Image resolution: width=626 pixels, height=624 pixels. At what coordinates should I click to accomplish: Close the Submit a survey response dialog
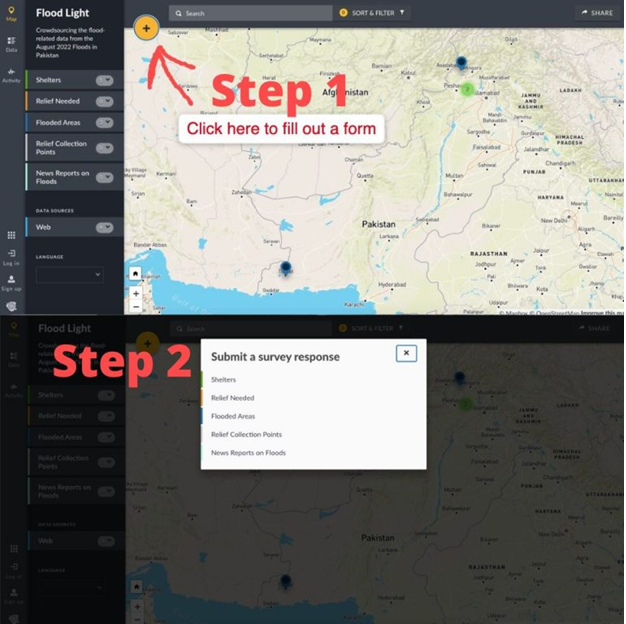[405, 353]
